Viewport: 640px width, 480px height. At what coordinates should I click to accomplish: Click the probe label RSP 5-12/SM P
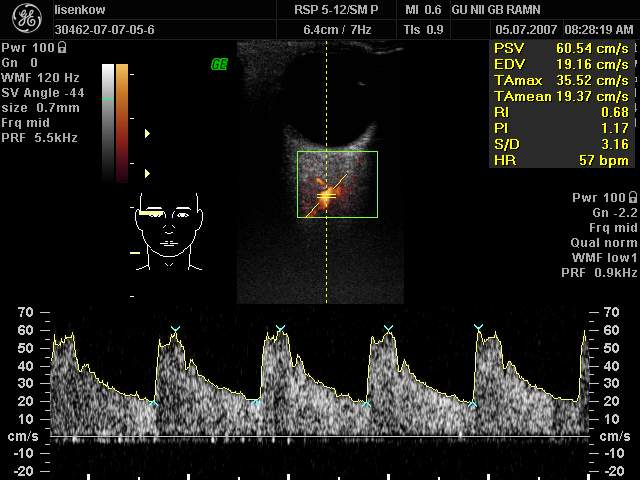(336, 10)
